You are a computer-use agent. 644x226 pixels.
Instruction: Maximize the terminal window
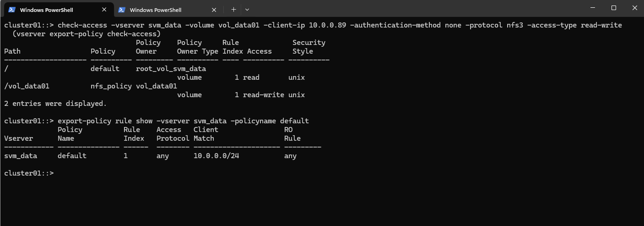[x=614, y=8]
